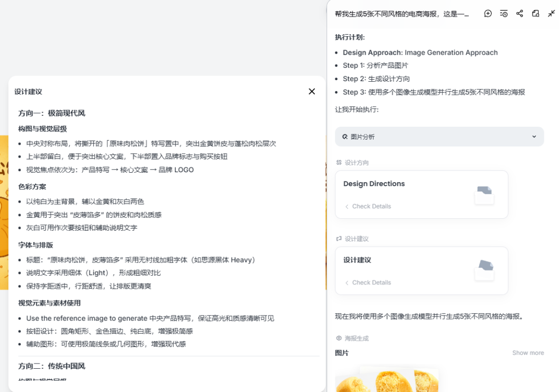
Task: Click Show more next to 图片
Action: [x=528, y=353]
